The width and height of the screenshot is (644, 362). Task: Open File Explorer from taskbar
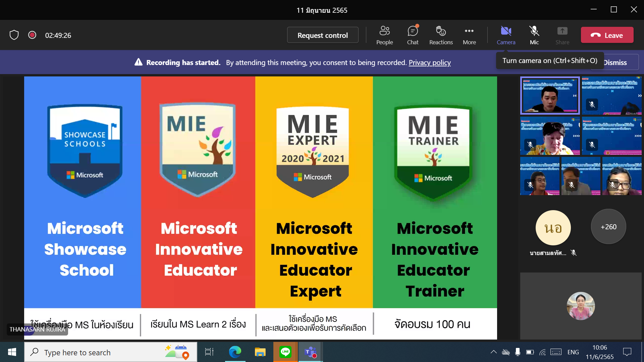[260, 352]
